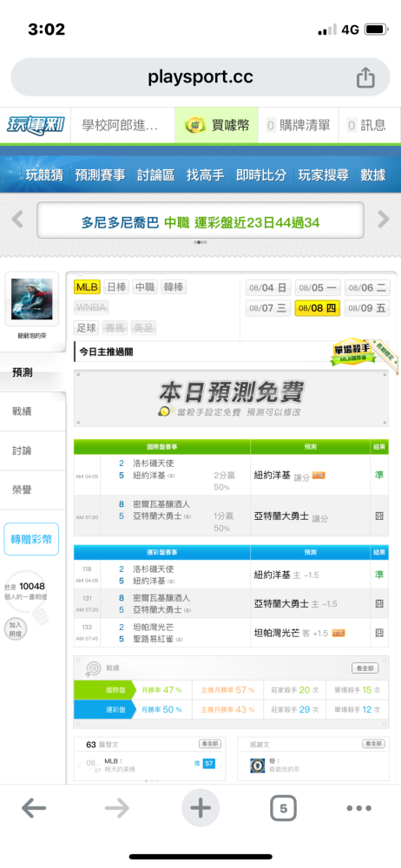
Task: Click 轉贈彩幣 button
Action: click(x=31, y=539)
